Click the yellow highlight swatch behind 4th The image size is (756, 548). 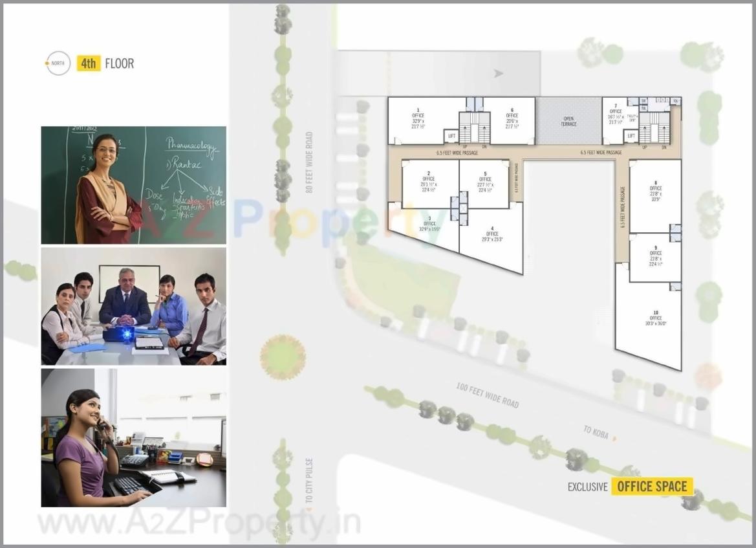click(x=88, y=63)
